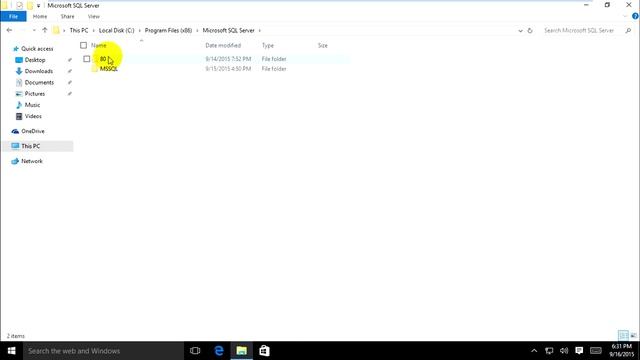Open the Store from taskbar
This screenshot has width=640, height=360.
point(264,351)
